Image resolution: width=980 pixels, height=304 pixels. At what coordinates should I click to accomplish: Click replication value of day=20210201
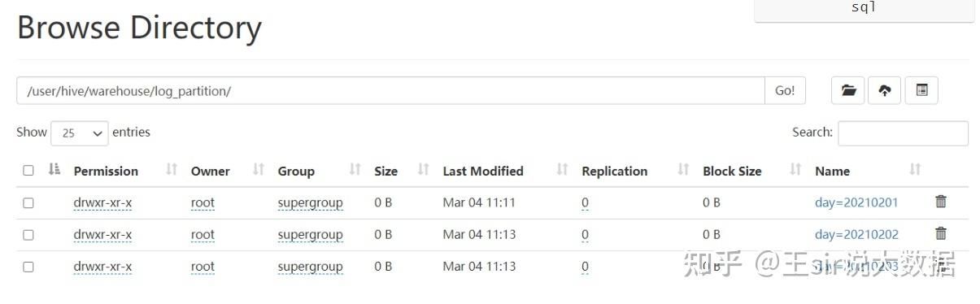click(x=585, y=202)
